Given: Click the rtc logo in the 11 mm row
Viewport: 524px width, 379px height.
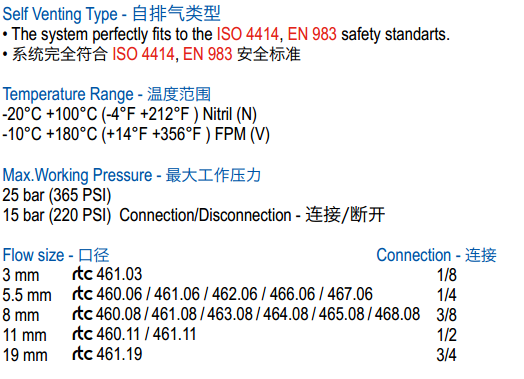Looking at the screenshot, I should pyautogui.click(x=82, y=334).
